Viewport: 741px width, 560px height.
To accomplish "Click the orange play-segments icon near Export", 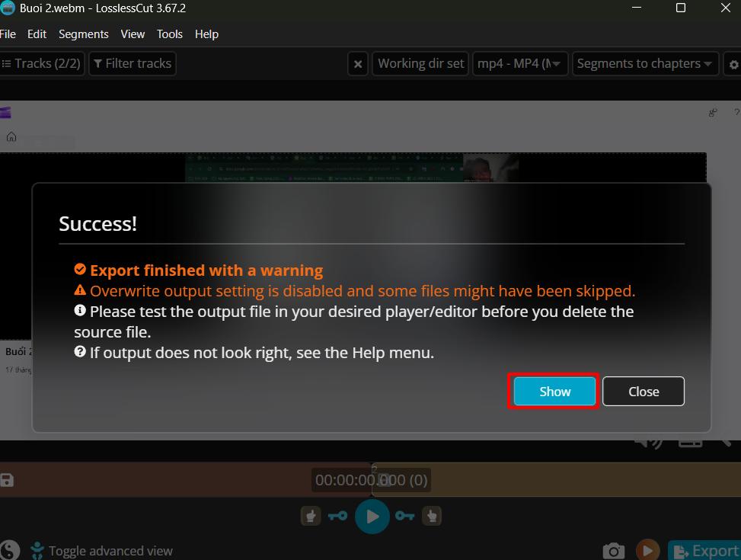I will 647,550.
